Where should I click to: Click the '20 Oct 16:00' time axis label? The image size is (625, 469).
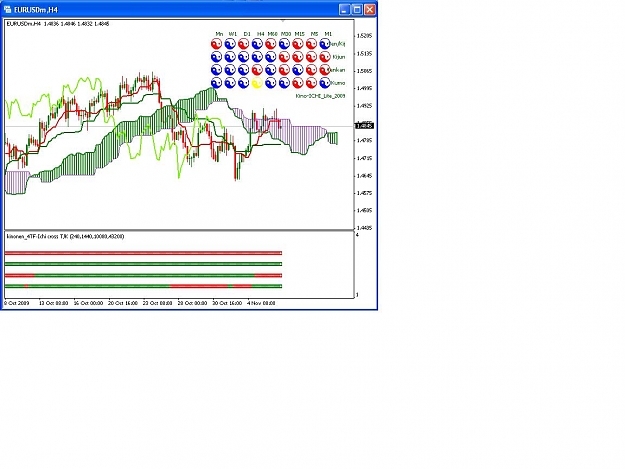click(123, 303)
